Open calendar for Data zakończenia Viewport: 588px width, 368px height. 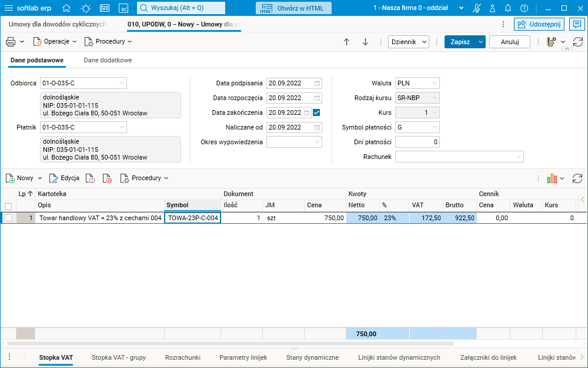307,112
